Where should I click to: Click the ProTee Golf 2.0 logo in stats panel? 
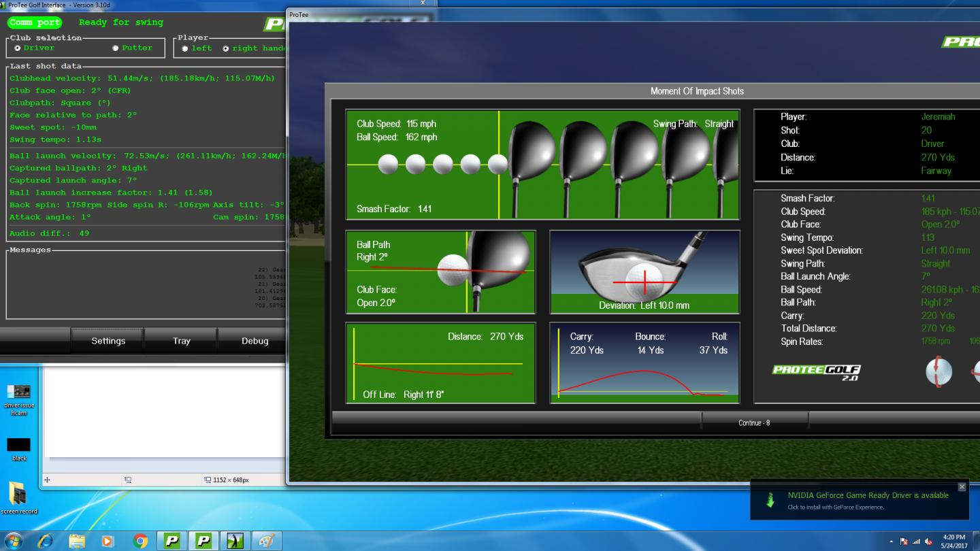point(816,372)
